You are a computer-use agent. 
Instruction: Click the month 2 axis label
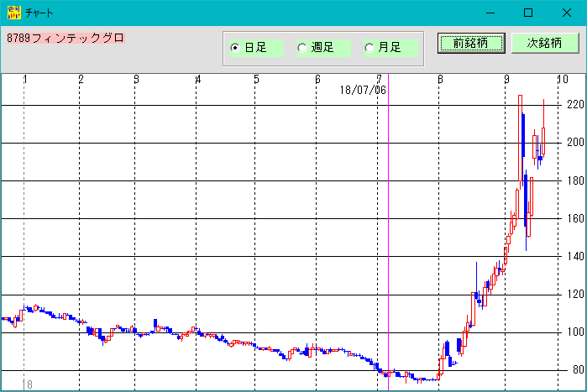coord(81,79)
